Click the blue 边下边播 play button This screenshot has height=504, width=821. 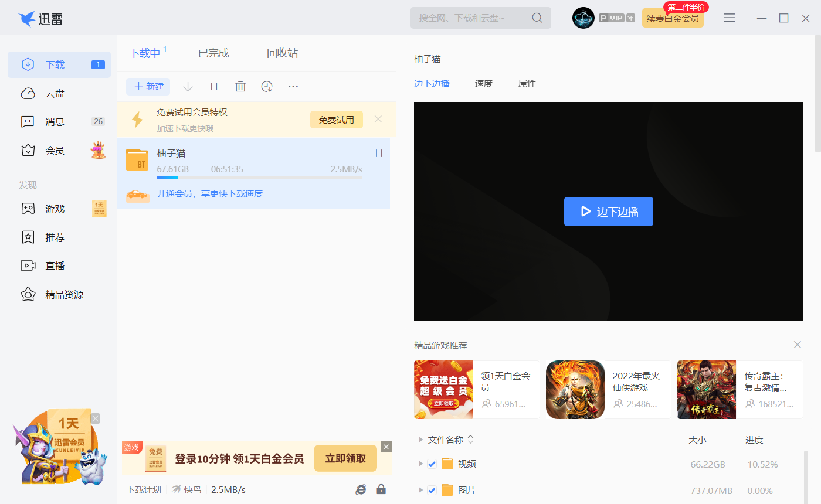click(609, 212)
